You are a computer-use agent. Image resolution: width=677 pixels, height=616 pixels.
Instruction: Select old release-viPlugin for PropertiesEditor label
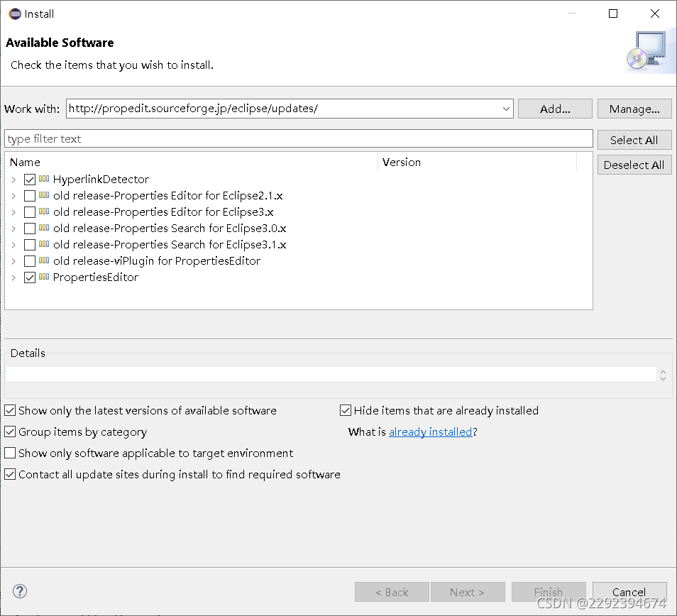[x=157, y=260]
